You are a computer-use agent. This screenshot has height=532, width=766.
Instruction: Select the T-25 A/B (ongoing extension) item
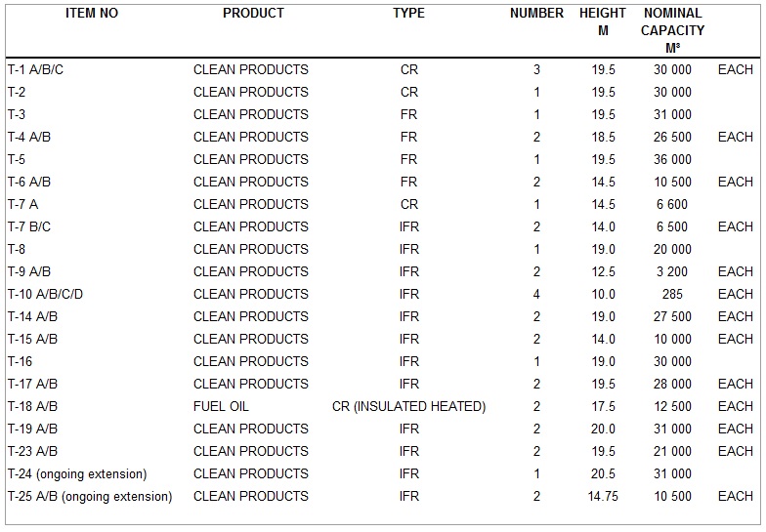(x=90, y=497)
